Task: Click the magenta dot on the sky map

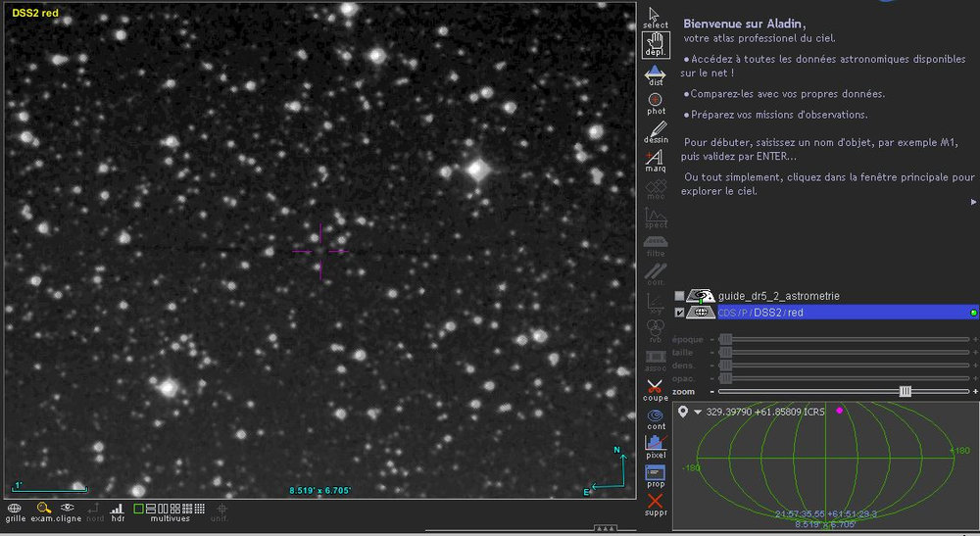Action: click(840, 411)
